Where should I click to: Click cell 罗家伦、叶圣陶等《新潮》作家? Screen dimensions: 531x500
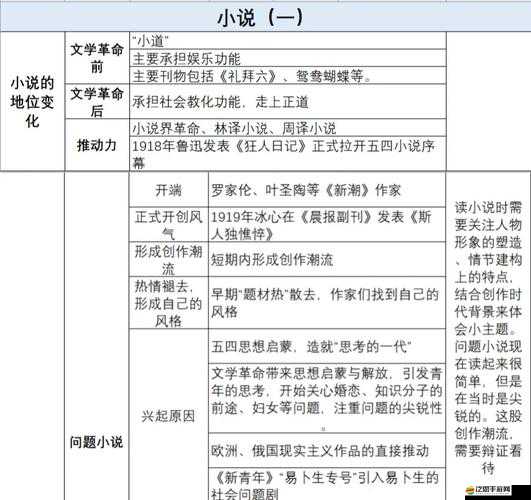(327, 190)
